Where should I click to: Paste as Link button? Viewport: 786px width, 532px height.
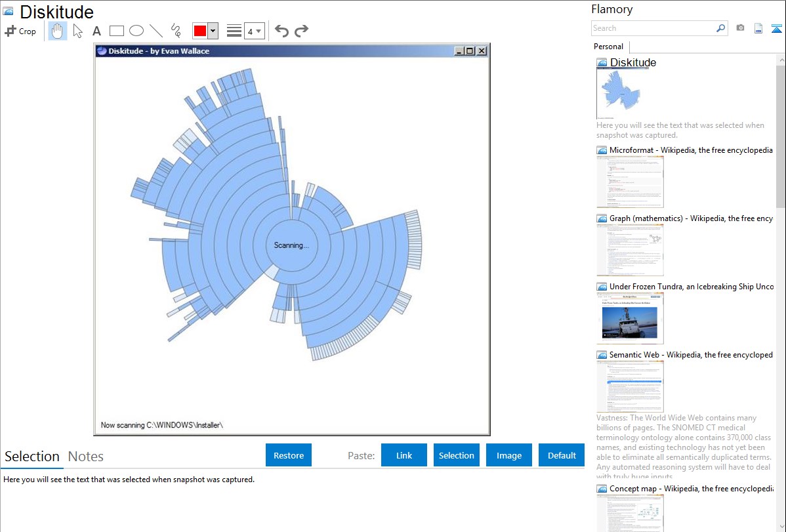coord(404,455)
